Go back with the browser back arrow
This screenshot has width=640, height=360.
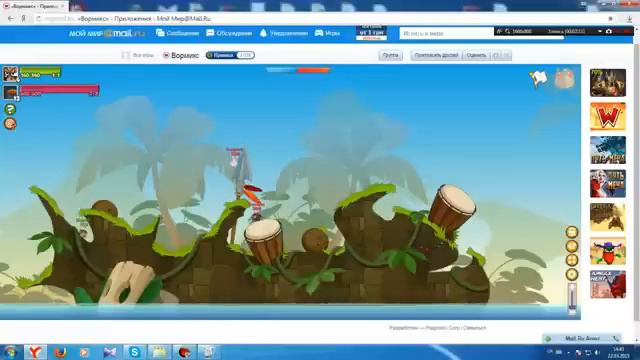pyautogui.click(x=11, y=19)
